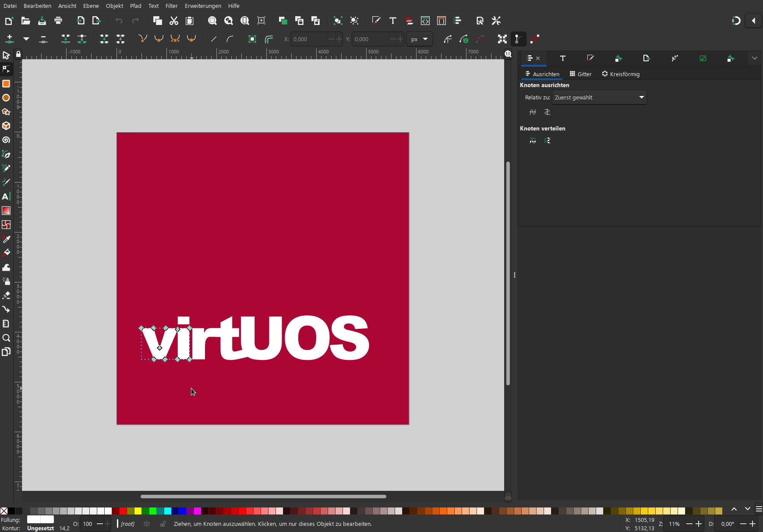
Task: Select the Selector arrow tool
Action: [6, 56]
